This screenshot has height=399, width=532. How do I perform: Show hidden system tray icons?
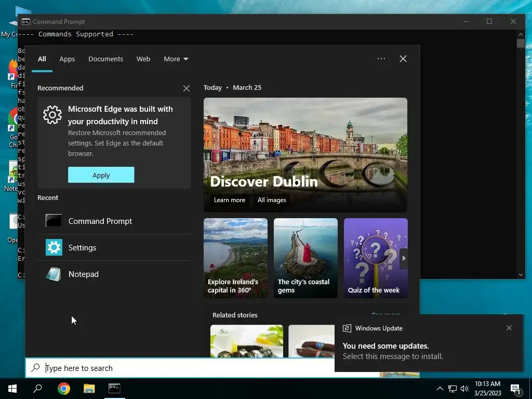[440, 389]
